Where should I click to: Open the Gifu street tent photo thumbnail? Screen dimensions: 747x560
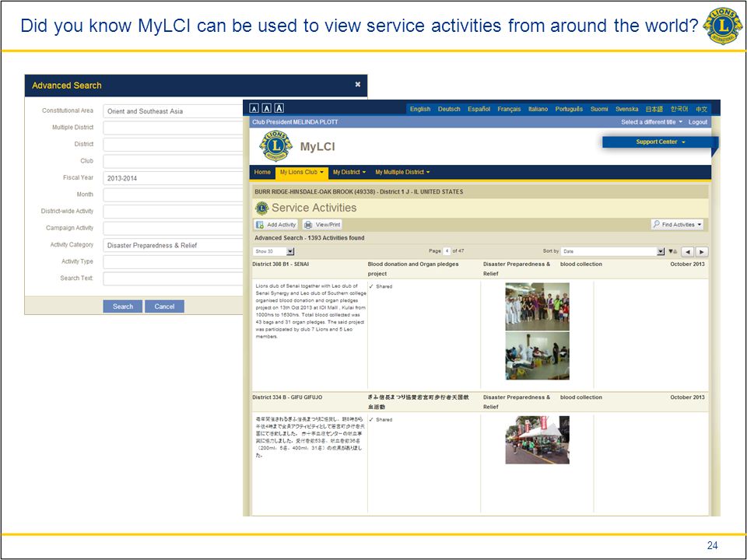click(x=537, y=440)
